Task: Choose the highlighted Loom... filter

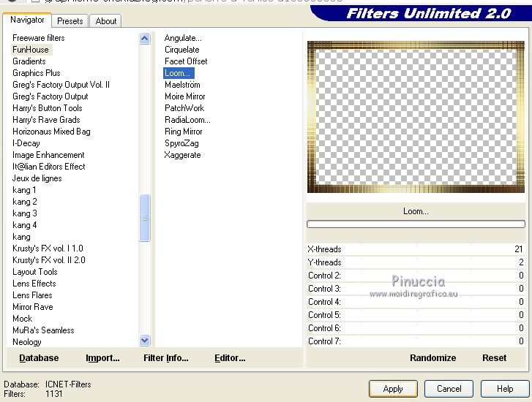Action: tap(179, 73)
